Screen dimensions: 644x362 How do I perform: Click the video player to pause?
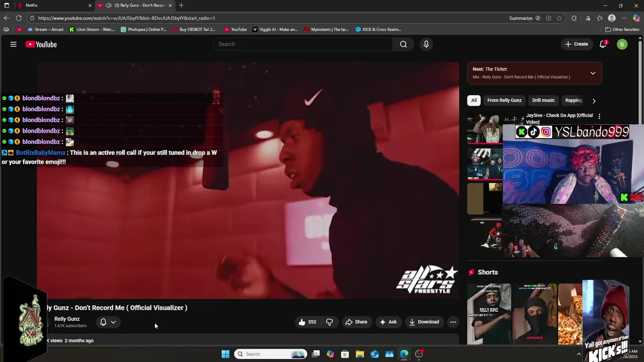click(248, 180)
